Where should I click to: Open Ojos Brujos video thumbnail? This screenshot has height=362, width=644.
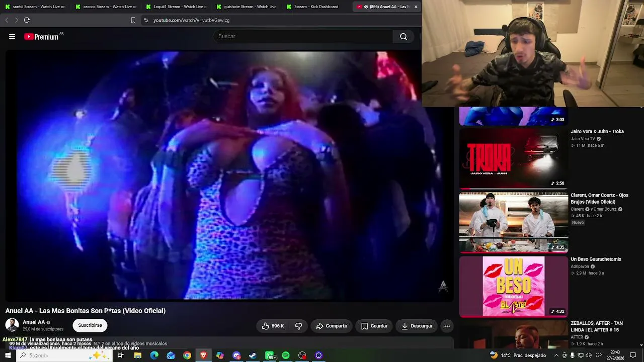[513, 222]
